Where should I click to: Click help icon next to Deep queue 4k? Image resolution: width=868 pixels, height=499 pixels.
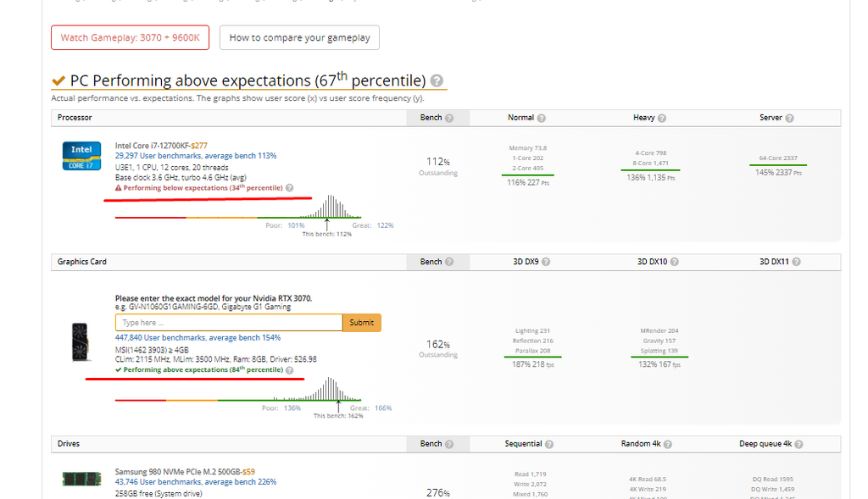[x=798, y=444]
